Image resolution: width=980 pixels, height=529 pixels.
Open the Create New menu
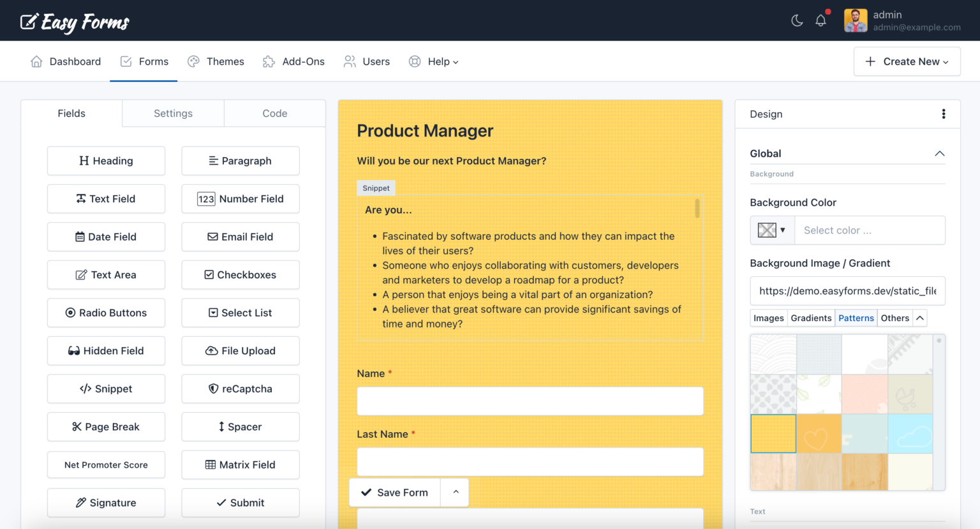[x=907, y=61]
